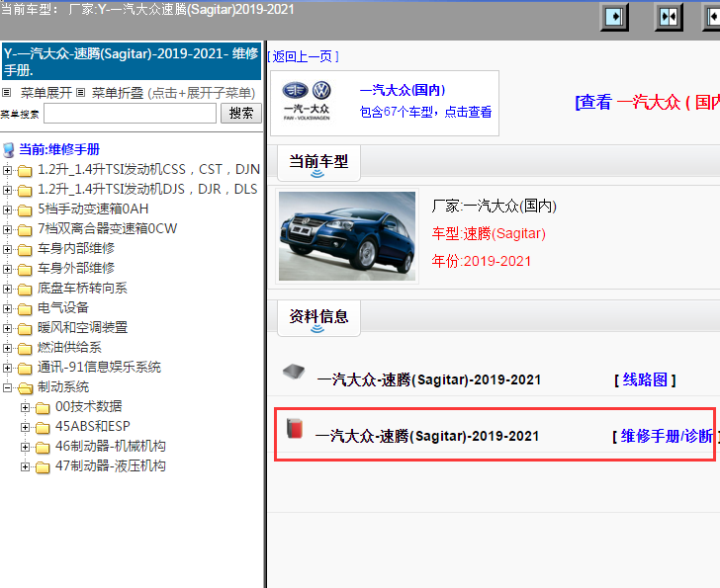Click folder icon of 00技术数据
Screen dimensions: 720x588
tap(43, 408)
